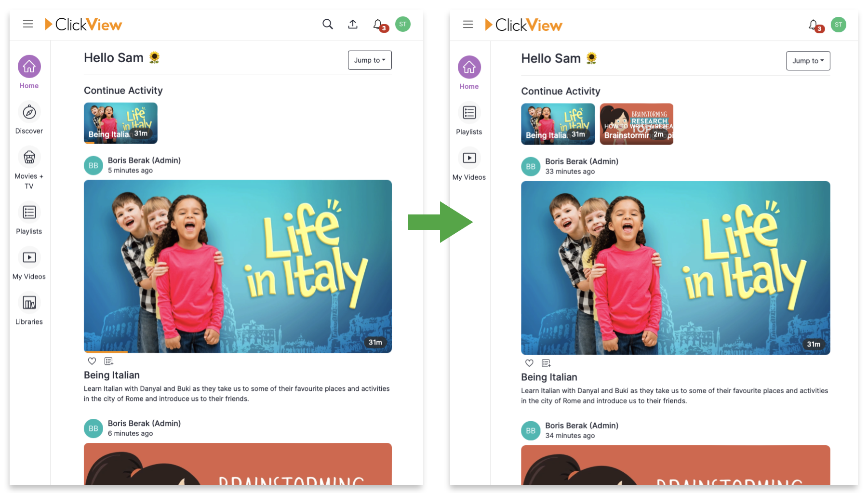The height and width of the screenshot is (493, 868).
Task: Click Hello Sam greeting in right screenshot
Action: [559, 58]
